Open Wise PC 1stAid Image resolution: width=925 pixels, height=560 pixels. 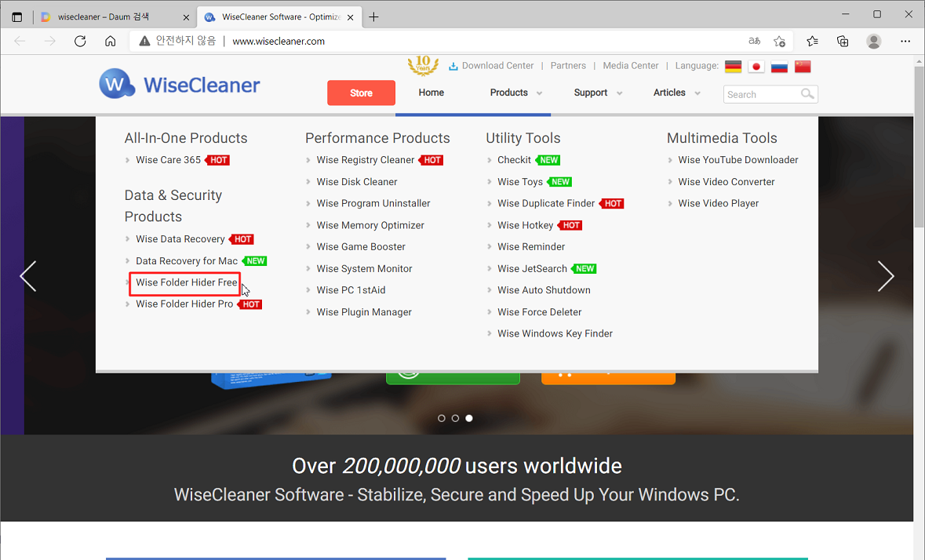(351, 290)
